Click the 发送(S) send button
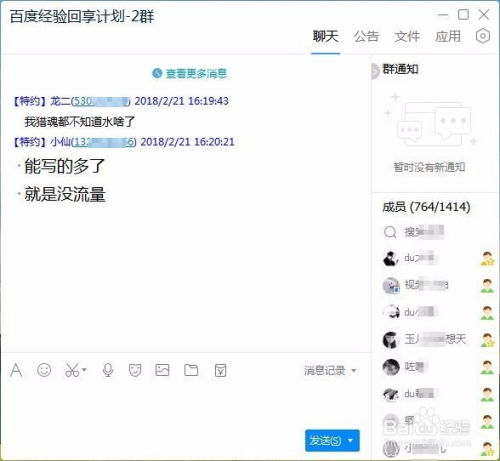Image resolution: width=500 pixels, height=461 pixels. pos(325,441)
